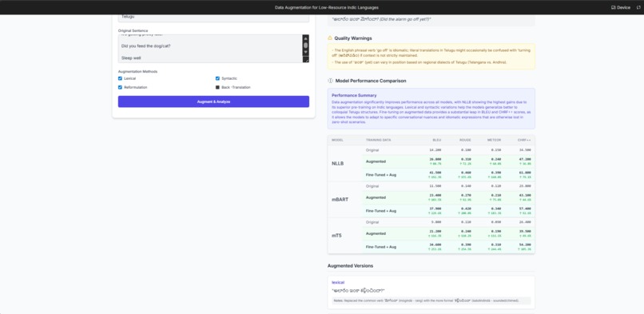Image resolution: width=644 pixels, height=314 pixels.
Task: Click the CHRF++ column header
Action: (523, 140)
